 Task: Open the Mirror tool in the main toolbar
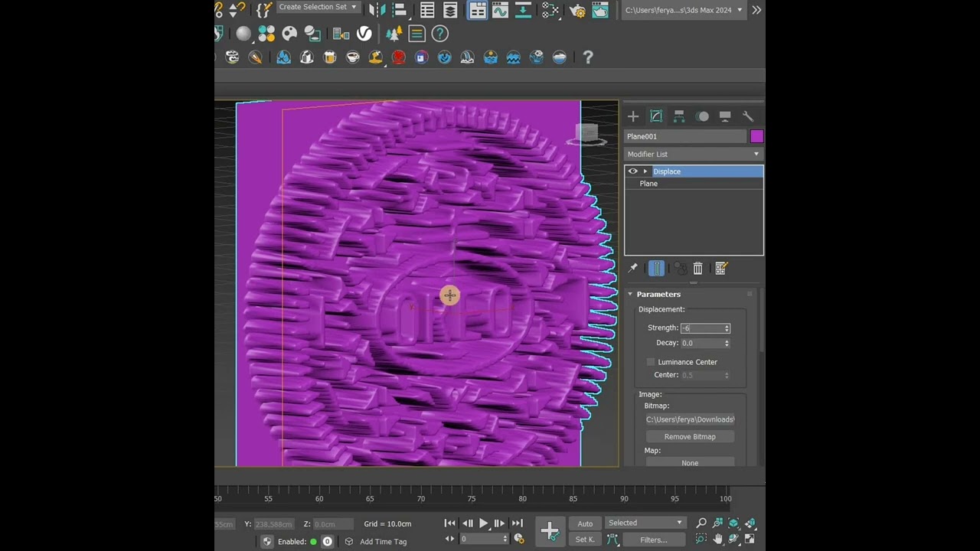tap(377, 10)
